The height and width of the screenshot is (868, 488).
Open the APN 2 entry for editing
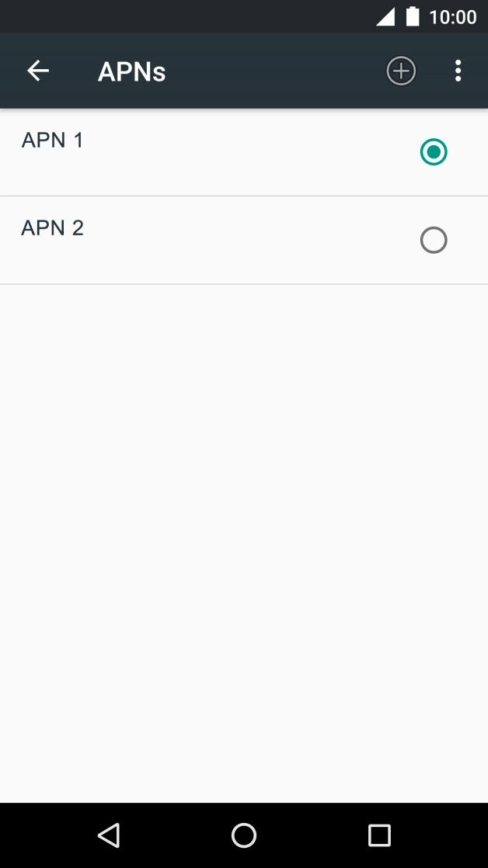pyautogui.click(x=53, y=228)
